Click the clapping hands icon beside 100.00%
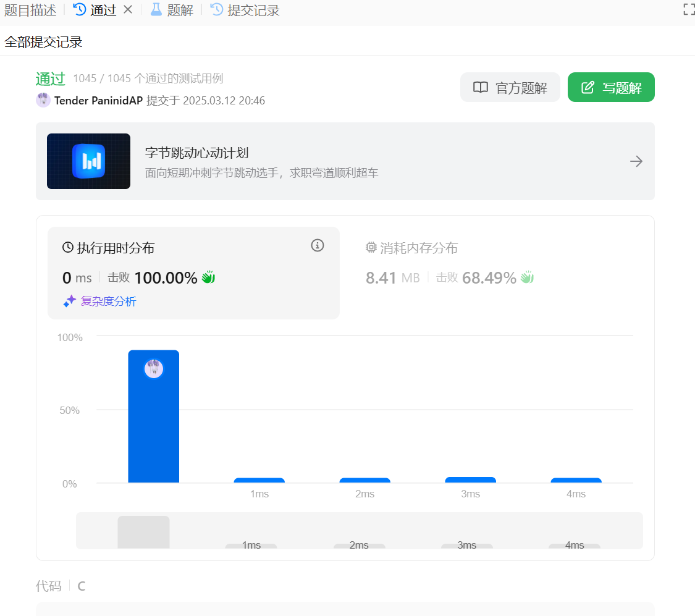Viewport: 695px width, 616px height. pyautogui.click(x=208, y=277)
